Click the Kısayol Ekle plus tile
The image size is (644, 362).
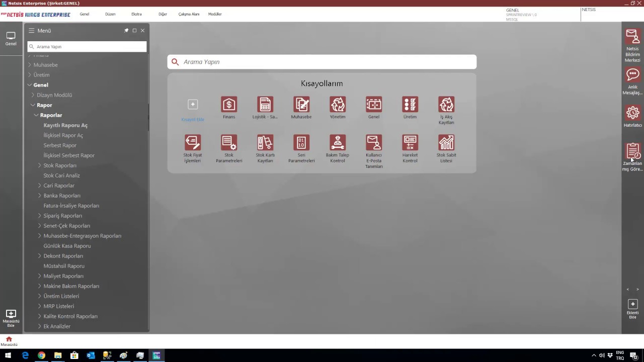(x=193, y=105)
